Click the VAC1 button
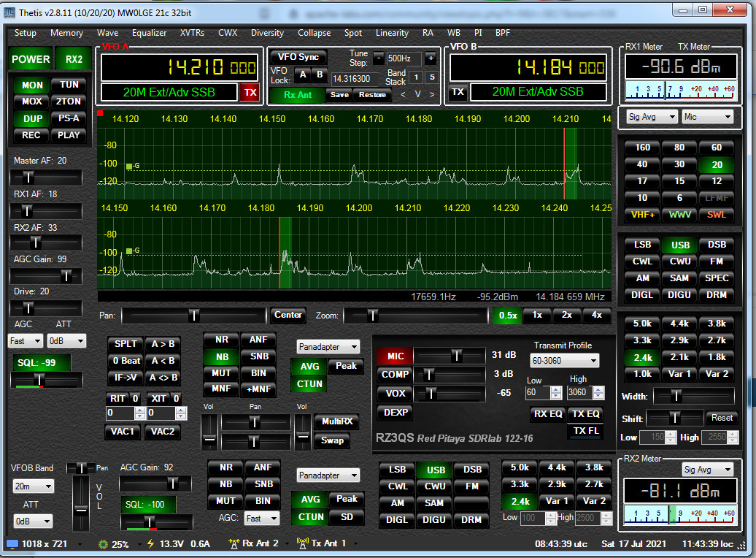Viewport: 756px width, 558px height. point(123,432)
